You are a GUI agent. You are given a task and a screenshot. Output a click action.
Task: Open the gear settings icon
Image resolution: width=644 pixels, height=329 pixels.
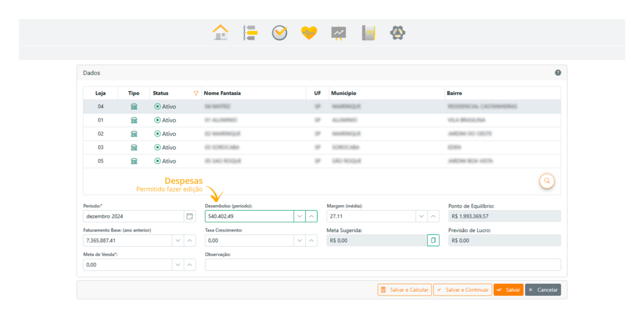[x=397, y=33]
